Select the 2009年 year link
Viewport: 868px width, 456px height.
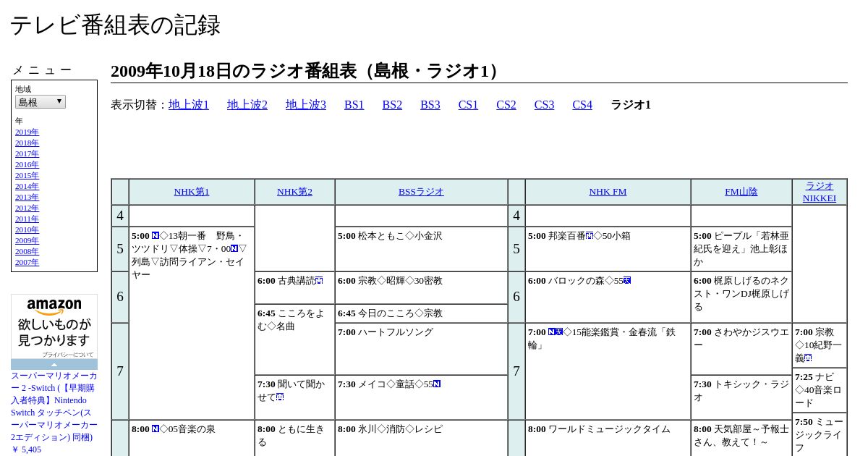click(27, 240)
